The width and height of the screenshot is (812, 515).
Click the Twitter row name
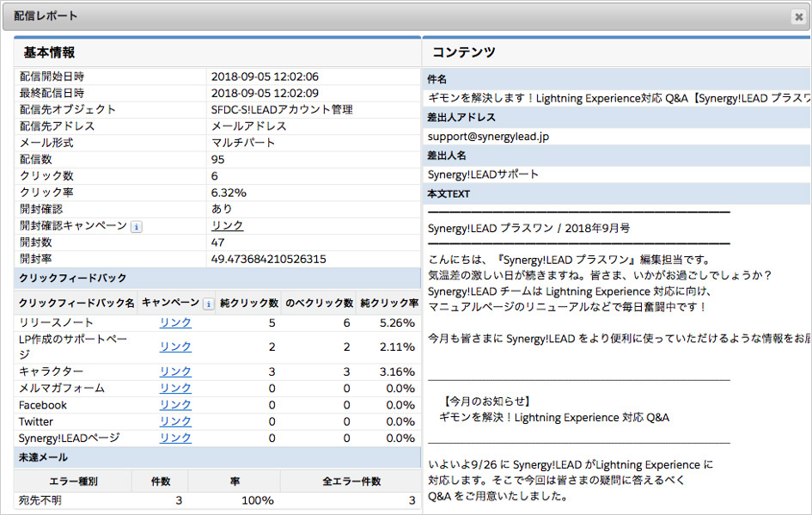point(36,422)
